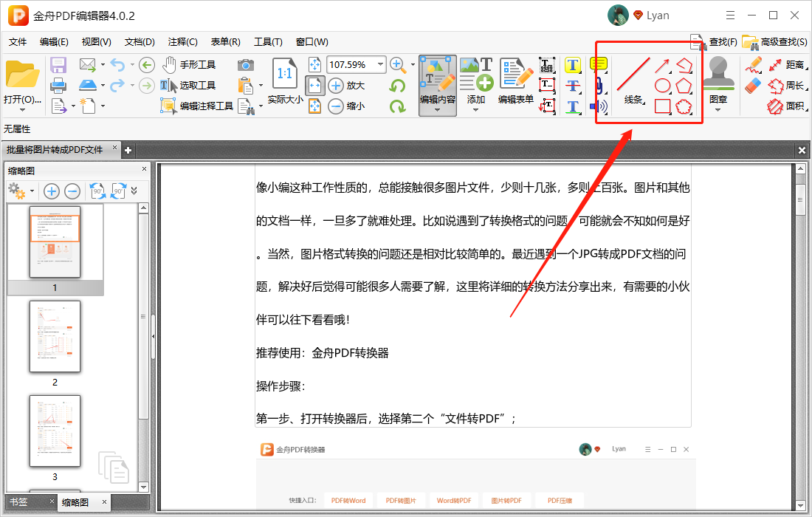Select the 选取工具 text selection tool
Screen dimensions: 812x517
pos(187,85)
